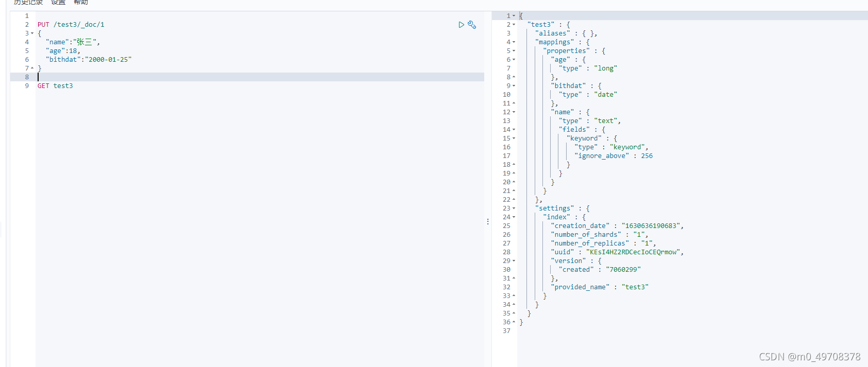Image resolution: width=868 pixels, height=367 pixels.
Task: Collapse the "keyword" sub-field fold arrow
Action: tap(514, 138)
